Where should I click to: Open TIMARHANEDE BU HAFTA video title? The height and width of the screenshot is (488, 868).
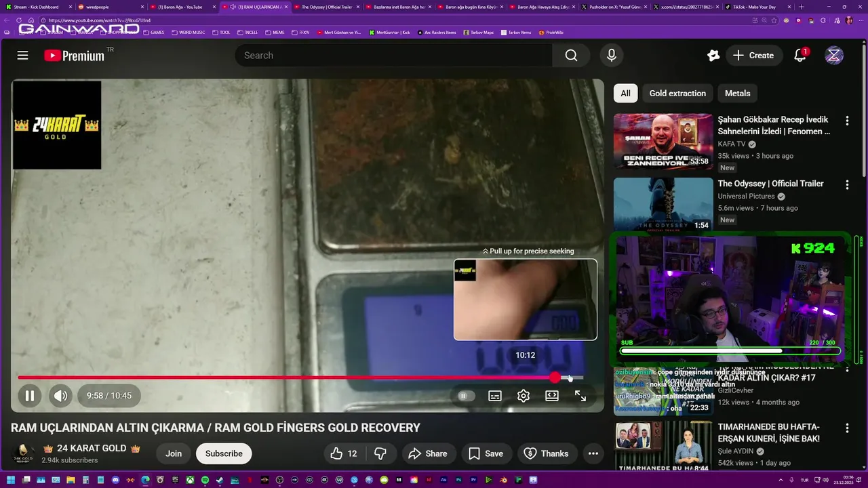point(768,432)
